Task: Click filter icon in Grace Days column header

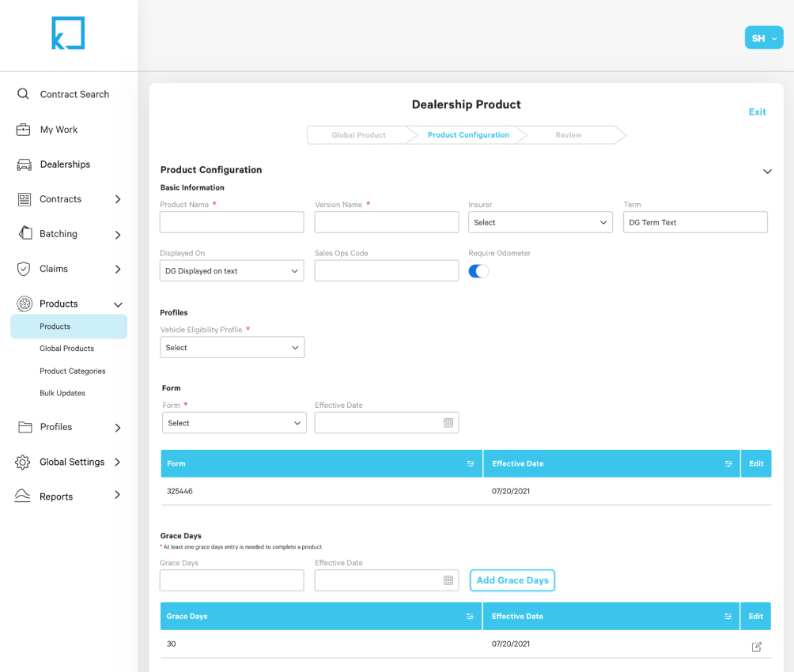Action: click(x=470, y=617)
